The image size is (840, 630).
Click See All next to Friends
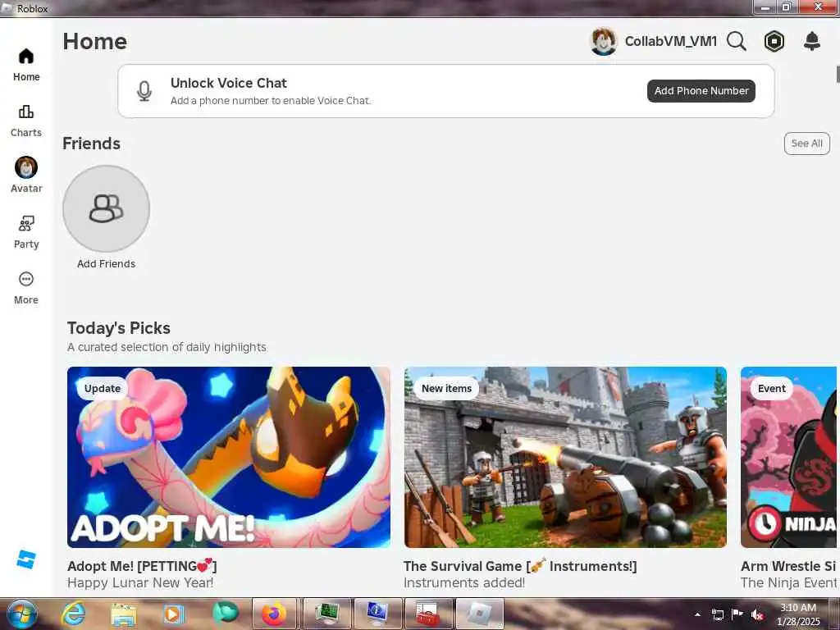point(807,144)
